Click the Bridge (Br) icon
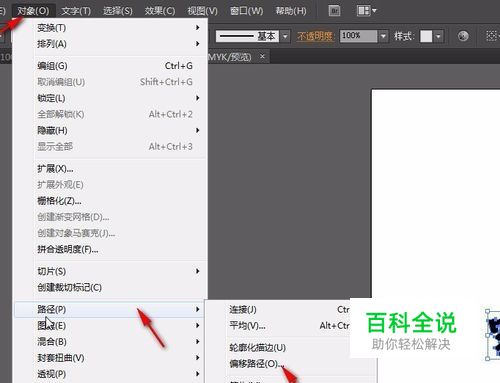Viewport: 500px width, 383px height. [334, 11]
